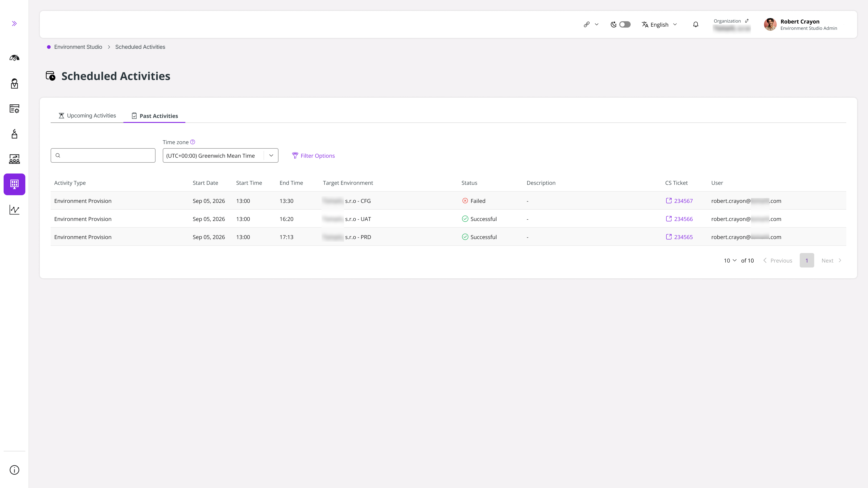Screen dimensions: 868x488
Task: Switch to Upcoming Activities tab
Action: (87, 115)
